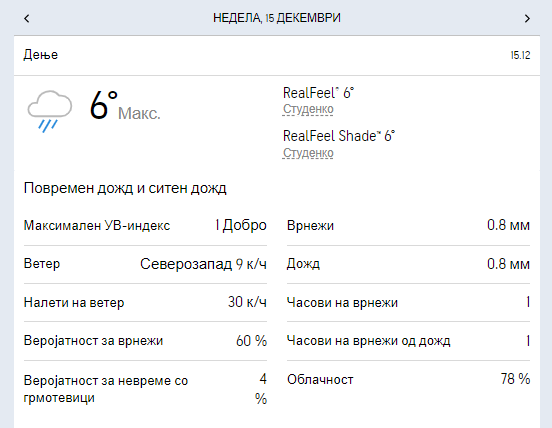Viewport: 552px width, 428px height.
Task: Click the Часови на врнежи од дожд row
Action: pos(408,341)
